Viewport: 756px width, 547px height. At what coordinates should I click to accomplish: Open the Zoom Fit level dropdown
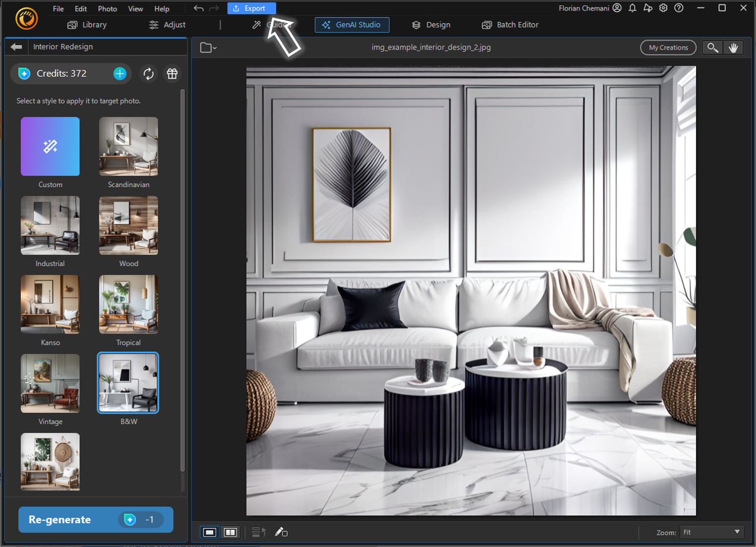(x=711, y=532)
